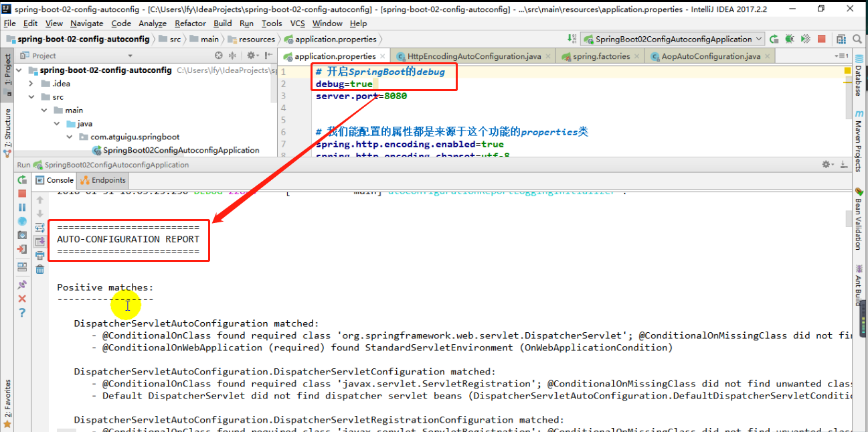Close the application.properties tab
868x432 pixels.
[383, 56]
